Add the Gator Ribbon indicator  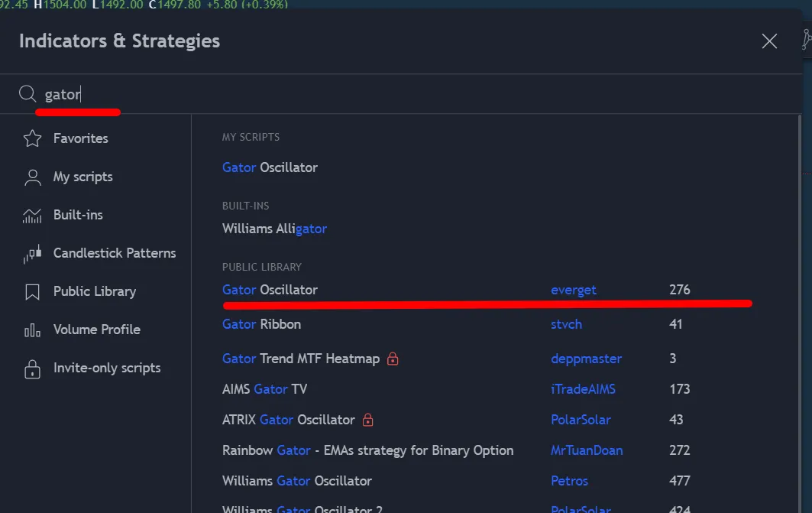tap(261, 324)
